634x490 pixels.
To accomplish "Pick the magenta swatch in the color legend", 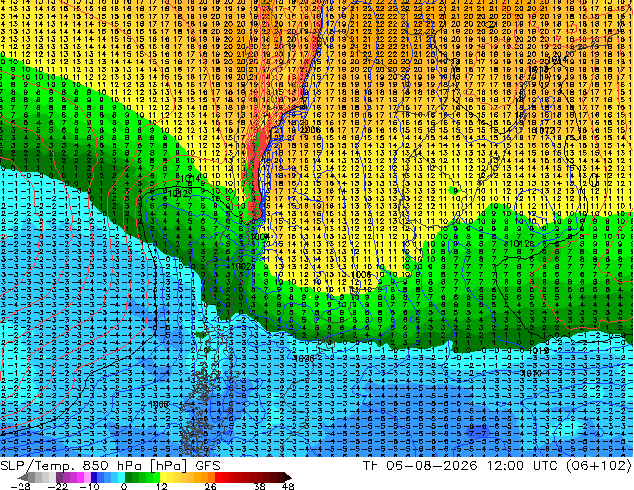I will [x=80, y=477].
